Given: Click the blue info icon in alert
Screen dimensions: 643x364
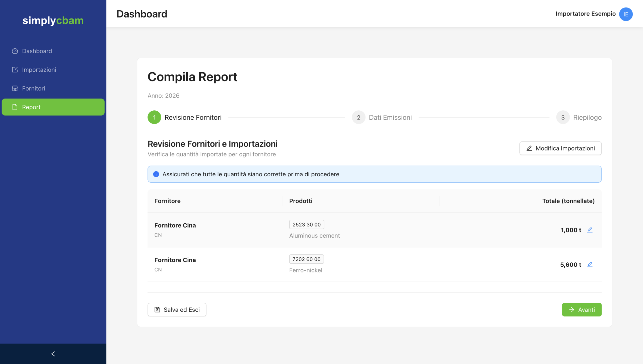Looking at the screenshot, I should [x=156, y=174].
